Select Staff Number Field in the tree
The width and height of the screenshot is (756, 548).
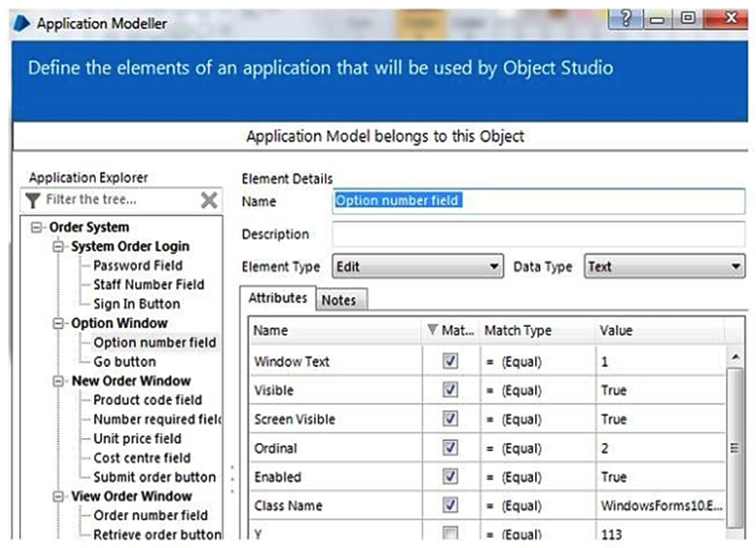pos(149,284)
